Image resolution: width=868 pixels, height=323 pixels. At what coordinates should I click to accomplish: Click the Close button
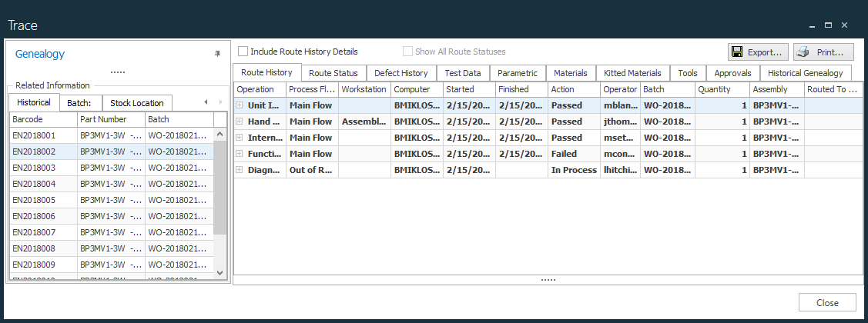(x=827, y=302)
